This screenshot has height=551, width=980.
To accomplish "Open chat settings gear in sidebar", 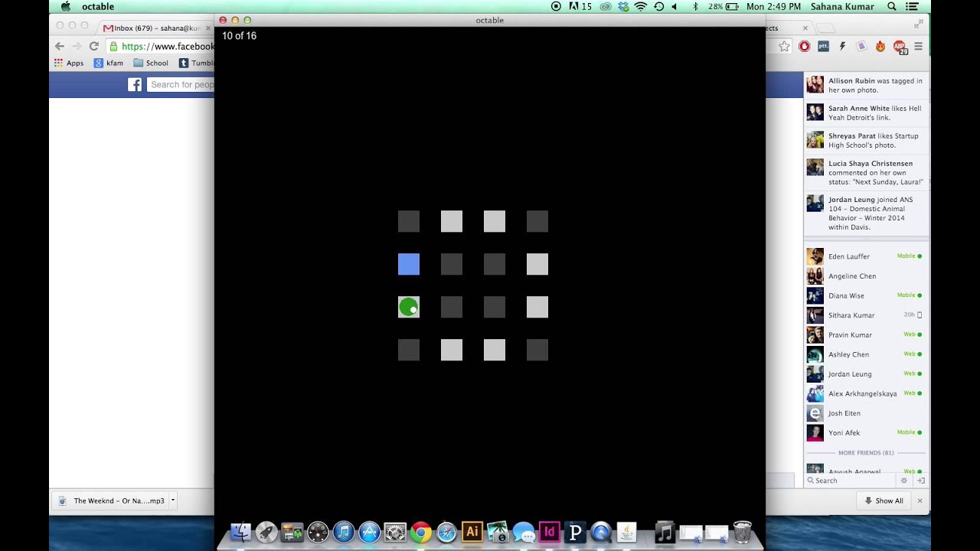I will click(904, 481).
